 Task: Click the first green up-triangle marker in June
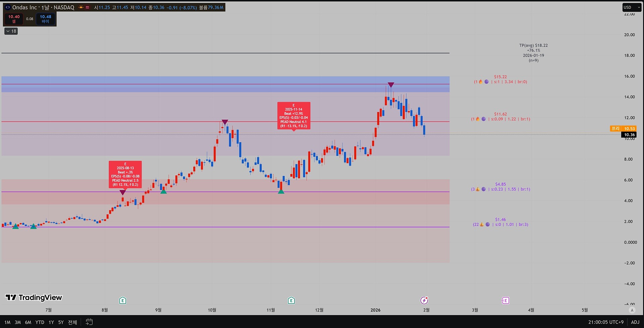pos(15,226)
